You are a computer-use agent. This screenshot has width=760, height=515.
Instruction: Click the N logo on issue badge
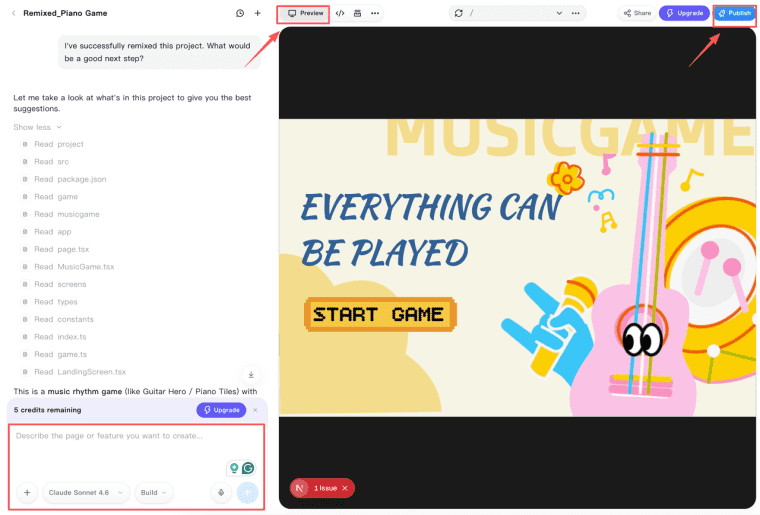coord(300,488)
